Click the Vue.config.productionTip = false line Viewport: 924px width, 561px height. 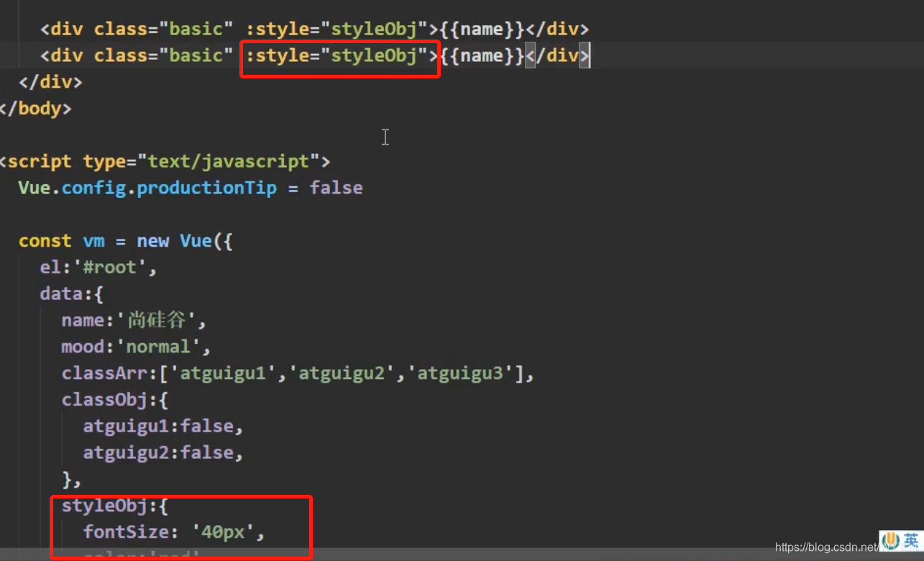(x=191, y=188)
